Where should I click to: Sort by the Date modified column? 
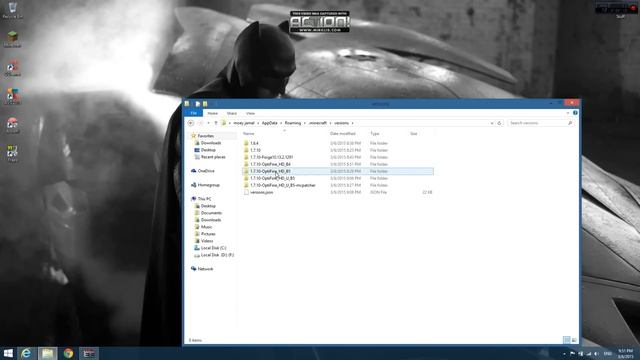[x=342, y=133]
